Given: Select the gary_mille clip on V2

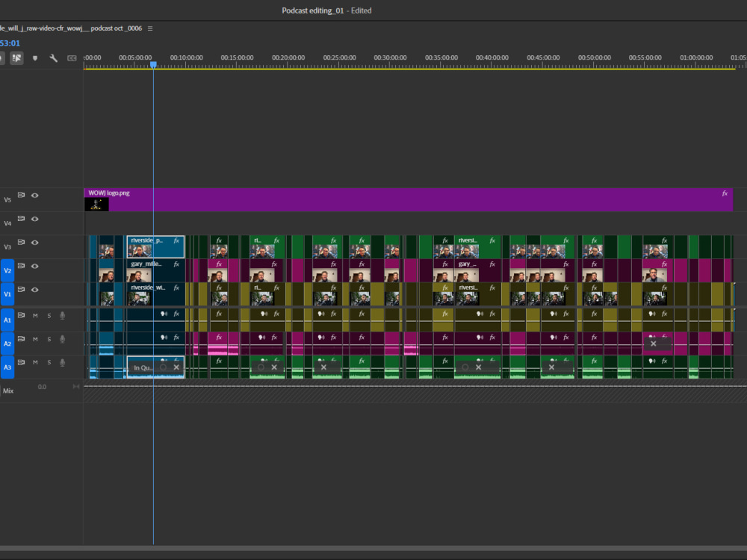Looking at the screenshot, I should [x=155, y=270].
